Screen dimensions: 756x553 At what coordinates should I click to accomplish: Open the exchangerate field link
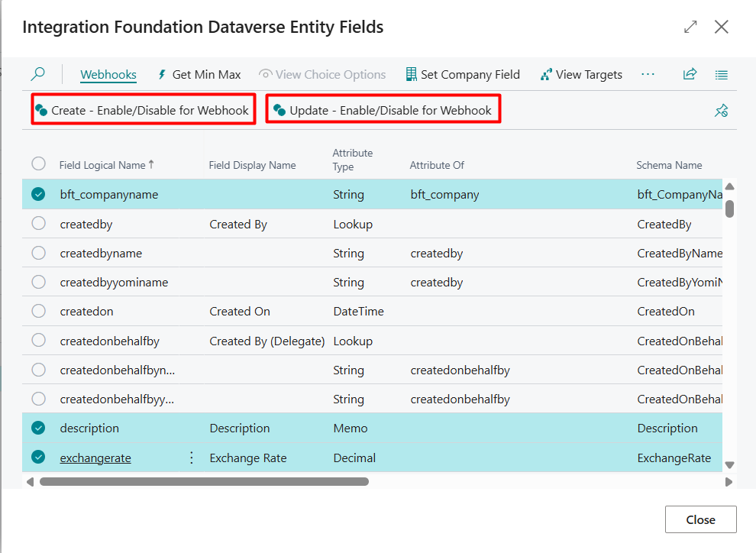[x=95, y=458]
